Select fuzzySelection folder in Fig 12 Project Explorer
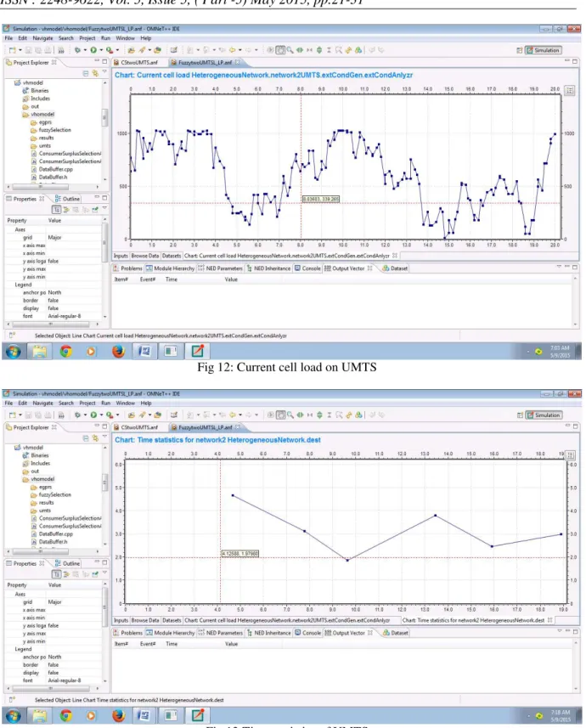 [x=51, y=131]
